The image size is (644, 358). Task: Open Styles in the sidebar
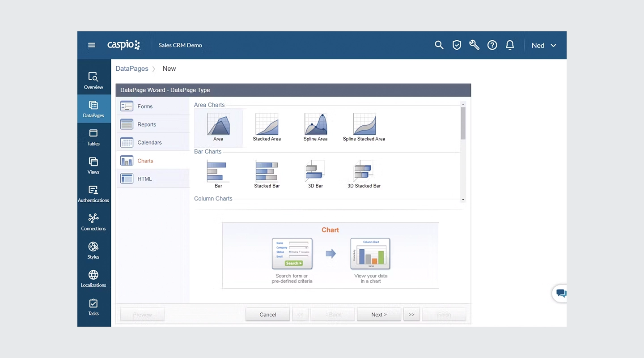[93, 250]
